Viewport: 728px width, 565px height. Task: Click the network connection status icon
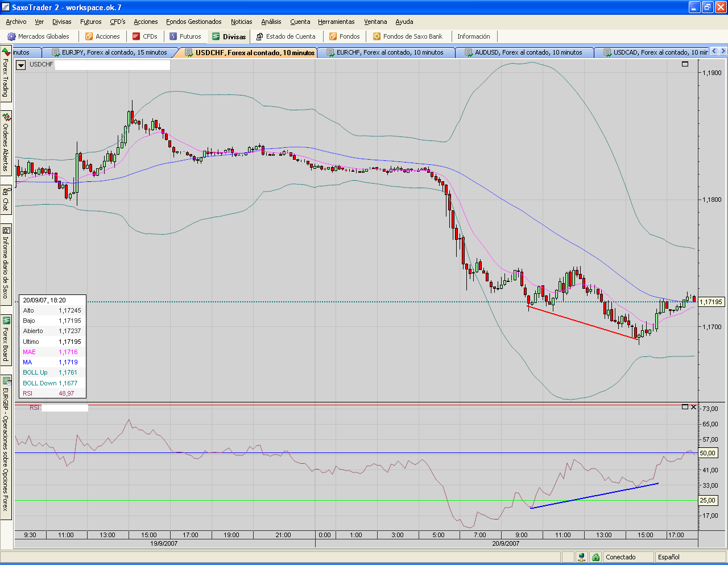581,557
